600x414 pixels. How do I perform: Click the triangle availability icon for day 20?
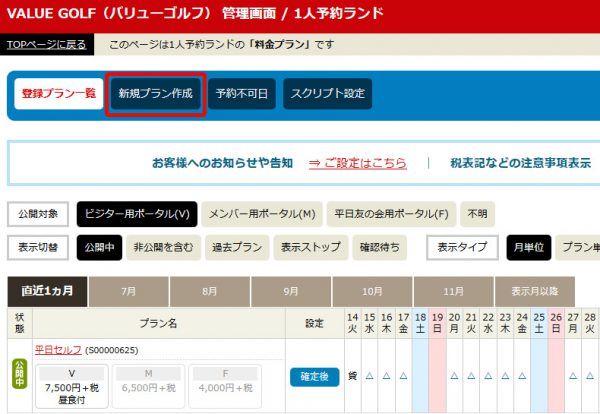(454, 376)
